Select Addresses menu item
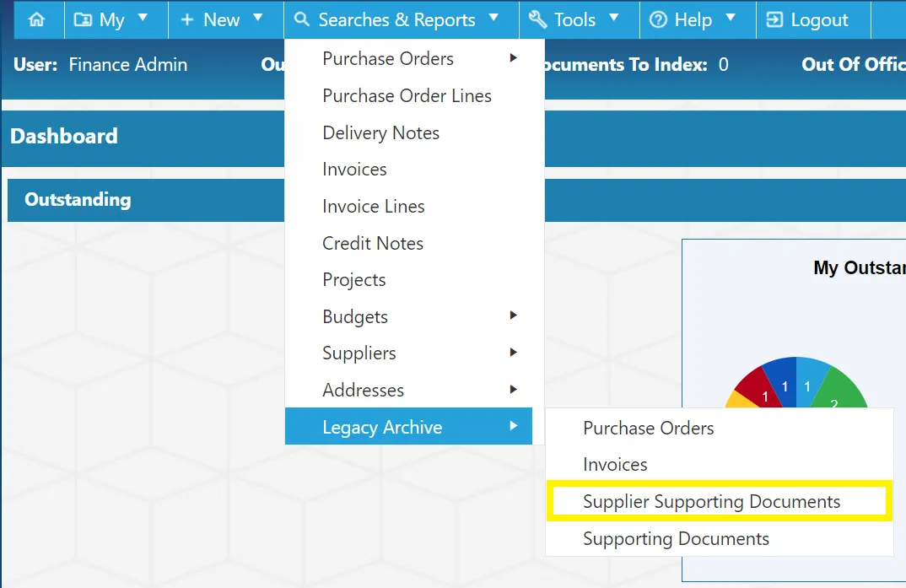The height and width of the screenshot is (588, 906). tap(408, 390)
